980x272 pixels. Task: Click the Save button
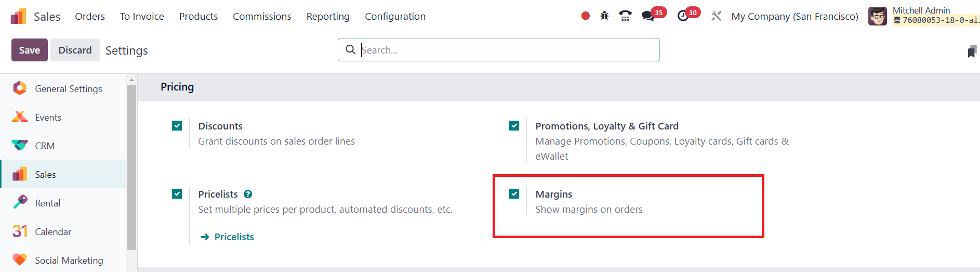(30, 50)
